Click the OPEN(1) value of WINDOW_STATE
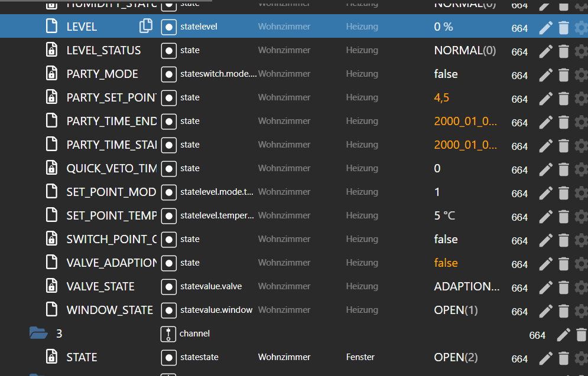 [x=456, y=310]
